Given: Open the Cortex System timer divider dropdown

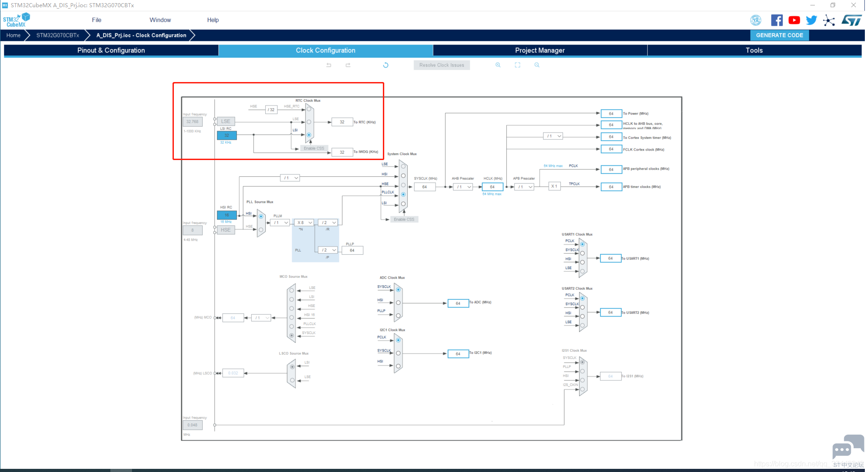Looking at the screenshot, I should (553, 136).
